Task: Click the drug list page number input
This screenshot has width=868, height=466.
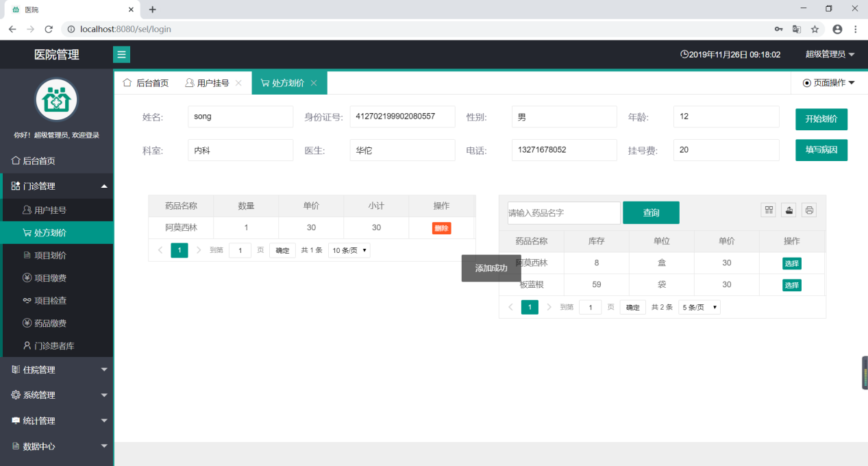Action: pyautogui.click(x=591, y=307)
